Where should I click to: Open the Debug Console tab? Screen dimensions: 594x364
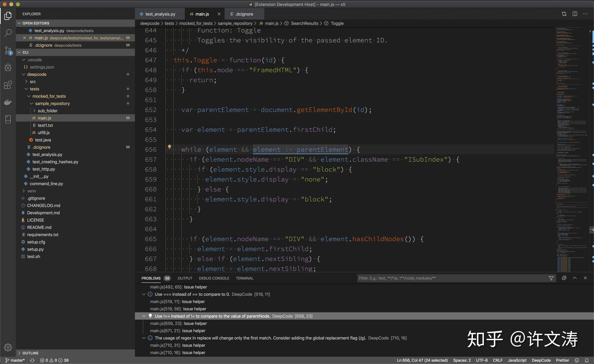click(214, 278)
